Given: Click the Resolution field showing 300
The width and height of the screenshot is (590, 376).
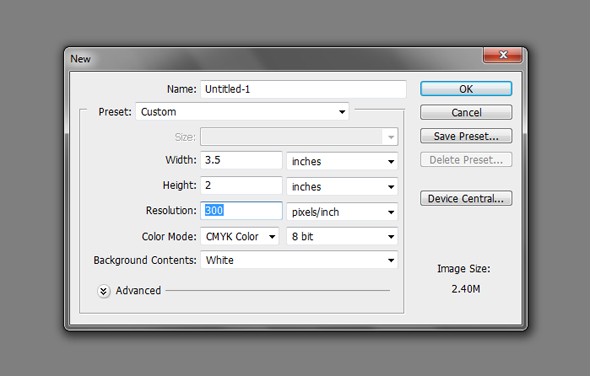Looking at the screenshot, I should click(241, 210).
